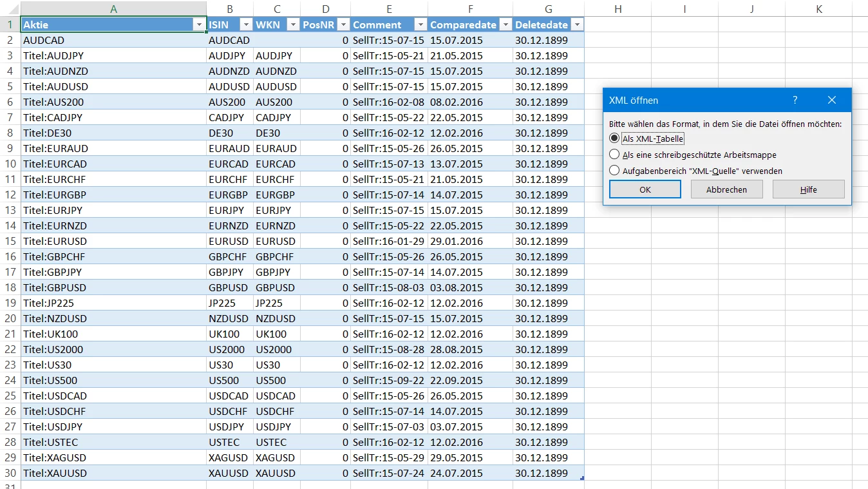Open the Deletedate column filter dropdown

click(x=577, y=24)
